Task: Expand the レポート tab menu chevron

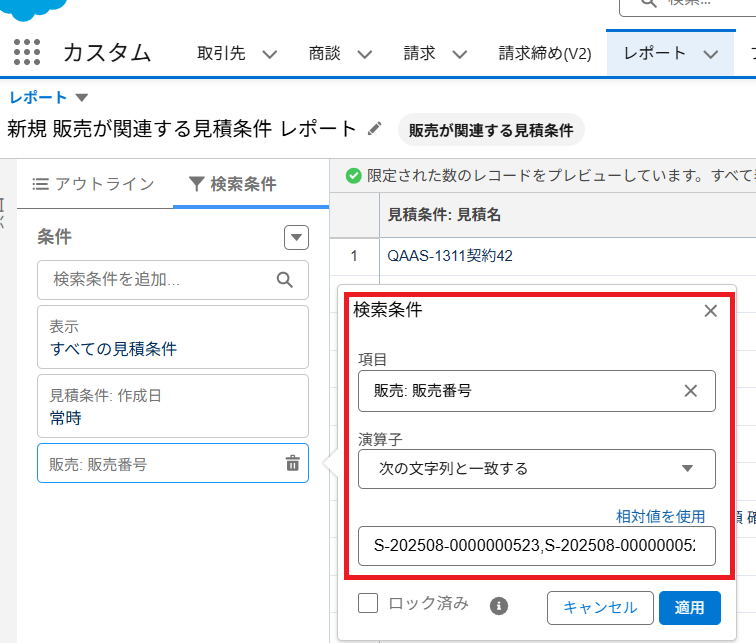Action: click(x=710, y=54)
